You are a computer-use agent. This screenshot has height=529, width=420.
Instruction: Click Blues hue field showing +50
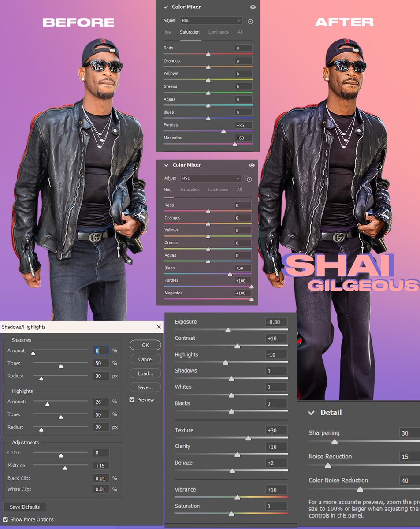243,268
